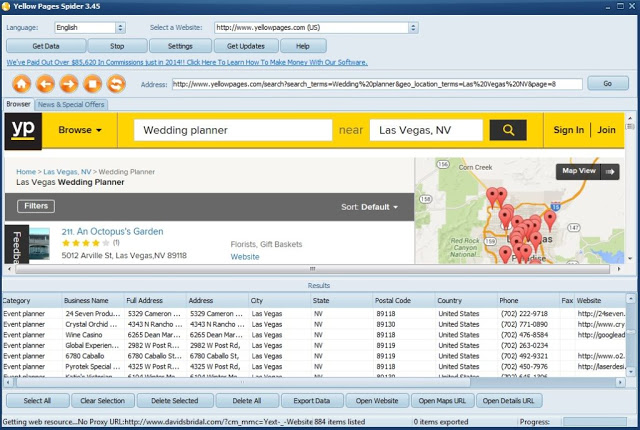Viewport: 640px width, 430px height.
Task: Click the Stop button in the toolbar
Action: pyautogui.click(x=117, y=46)
